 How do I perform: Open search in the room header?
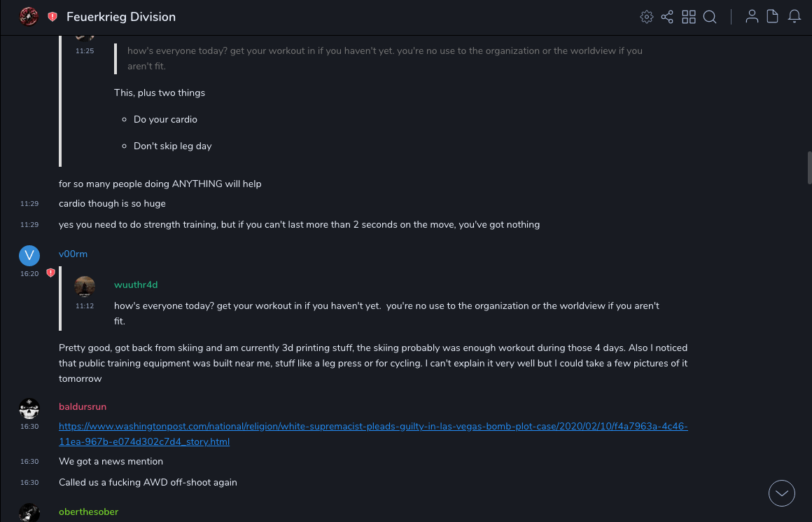710,17
